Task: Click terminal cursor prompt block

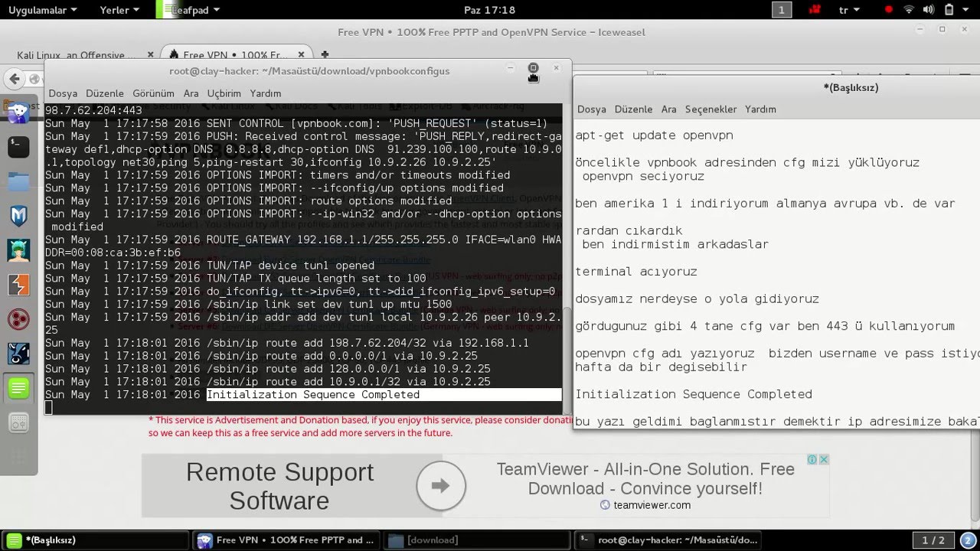Action: coord(49,408)
